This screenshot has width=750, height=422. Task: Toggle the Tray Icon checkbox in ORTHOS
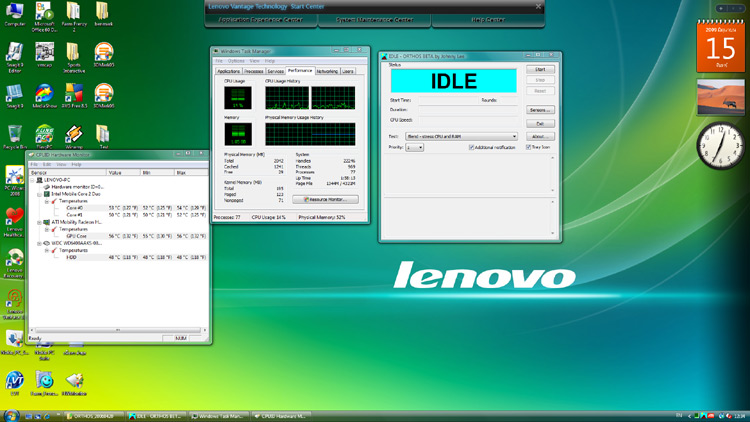(529, 147)
